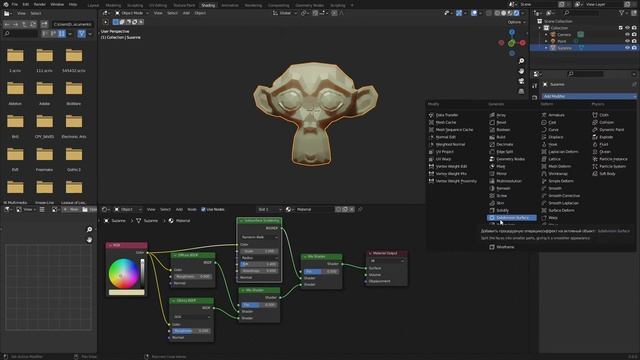Open the Render menu
Image resolution: width=640 pixels, height=360 pixels.
[x=40, y=4]
